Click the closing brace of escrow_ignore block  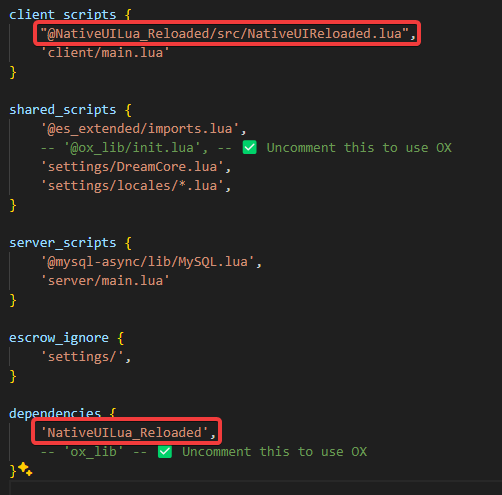(13, 376)
